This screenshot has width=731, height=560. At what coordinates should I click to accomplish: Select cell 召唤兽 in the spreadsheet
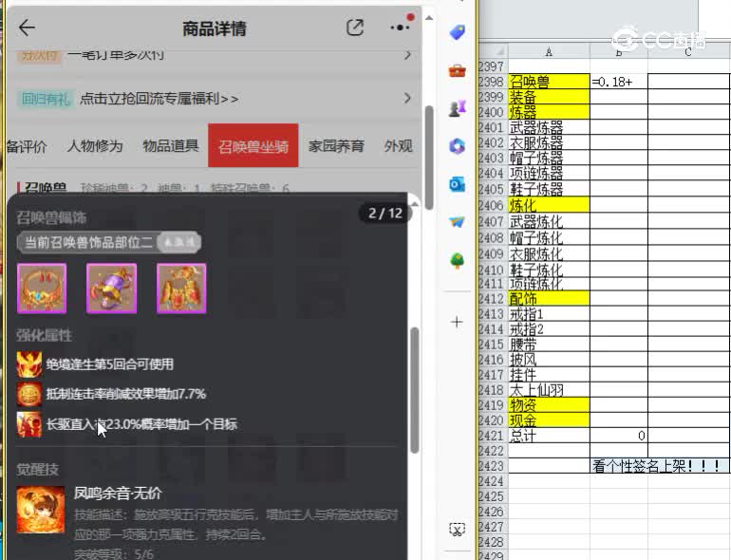(549, 82)
